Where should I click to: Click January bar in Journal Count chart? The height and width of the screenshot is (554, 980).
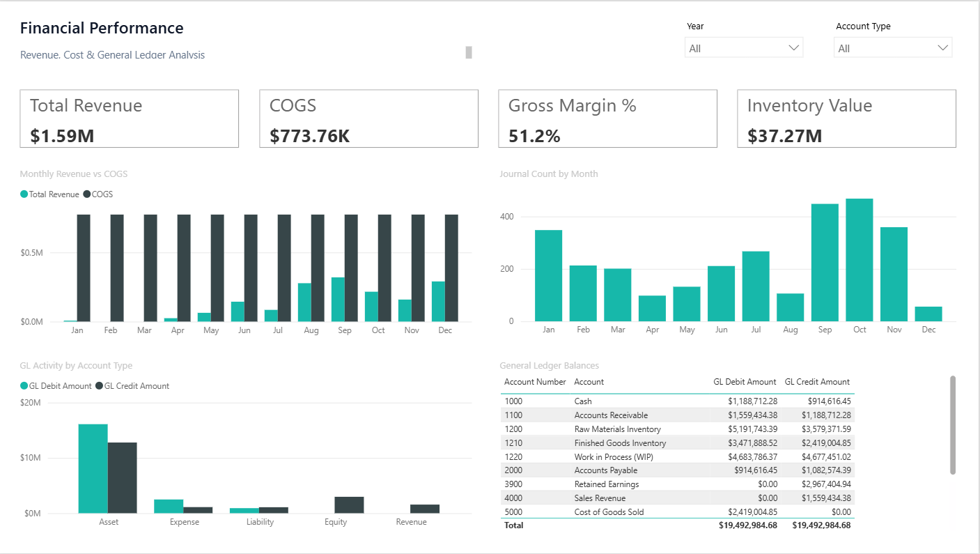[x=549, y=276]
